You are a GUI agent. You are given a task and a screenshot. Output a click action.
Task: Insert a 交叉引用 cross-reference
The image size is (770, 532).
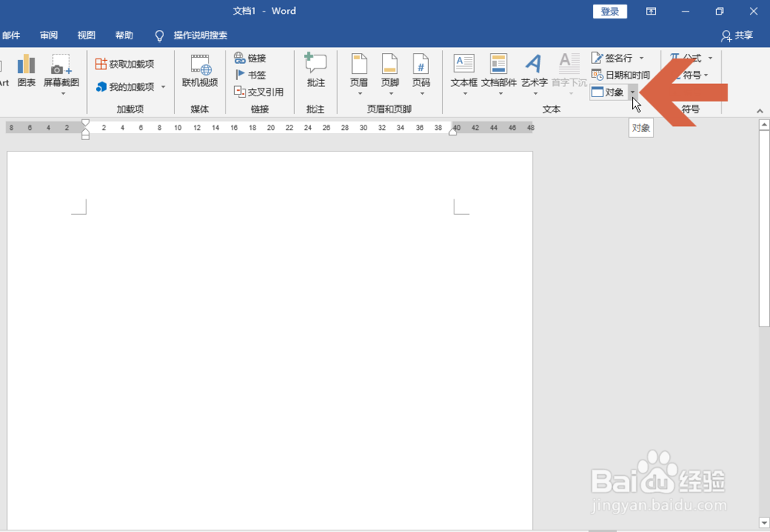point(259,92)
